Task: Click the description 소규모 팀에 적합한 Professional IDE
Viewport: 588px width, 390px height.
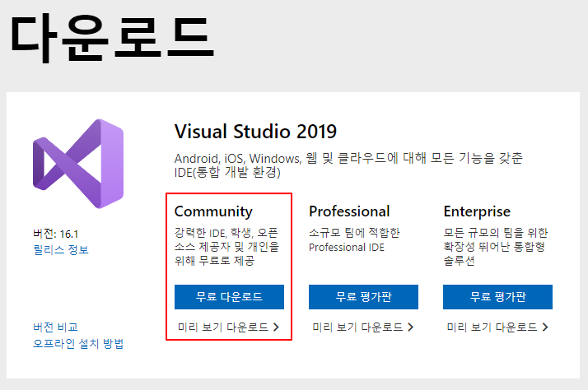Action: point(354,239)
